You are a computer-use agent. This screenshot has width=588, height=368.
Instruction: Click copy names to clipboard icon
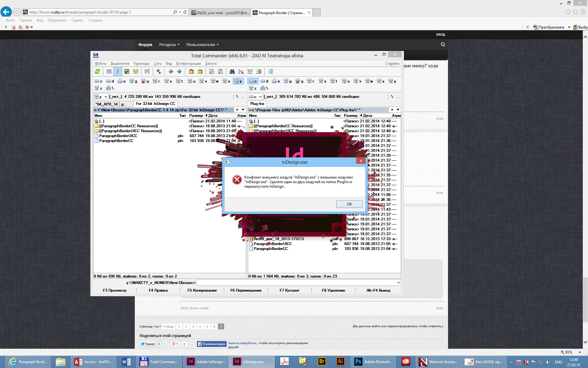point(259,71)
